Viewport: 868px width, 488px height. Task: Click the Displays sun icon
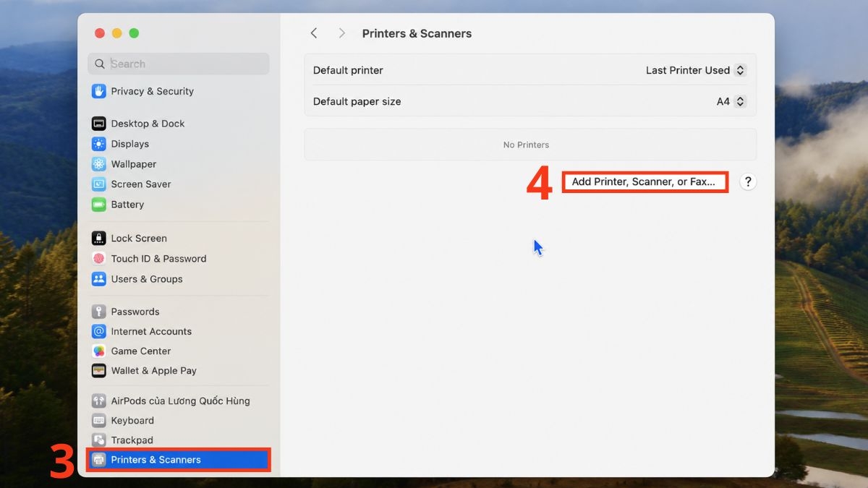click(x=99, y=144)
